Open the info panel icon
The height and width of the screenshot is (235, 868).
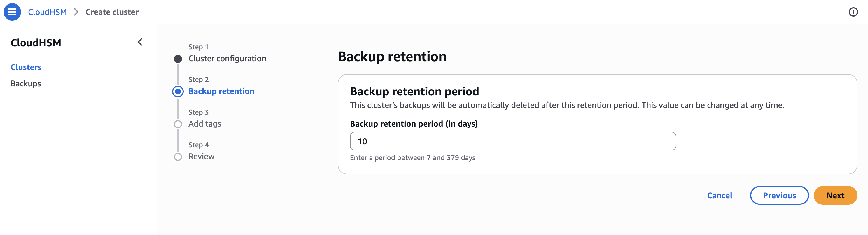[x=853, y=12]
